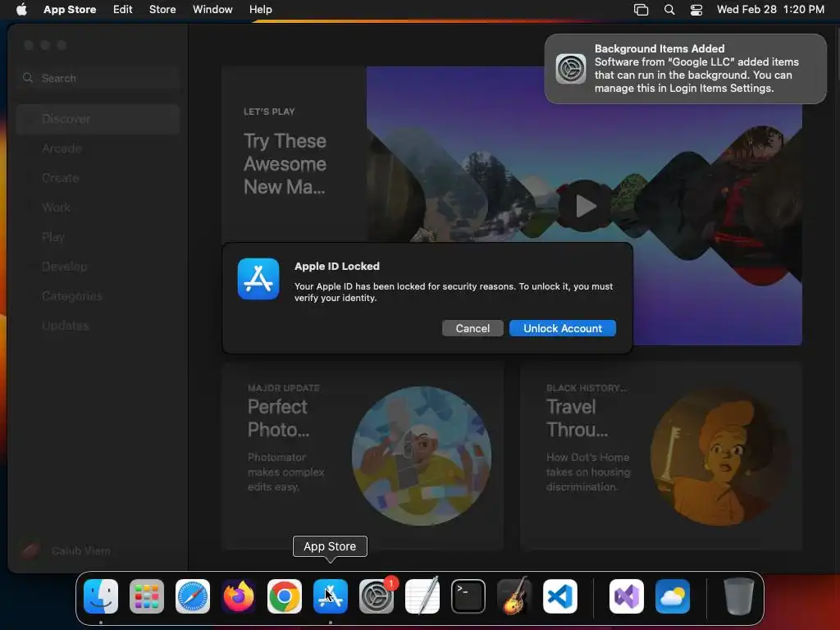Viewport: 840px width, 630px height.
Task: Click the "Try These Awesome New Ma..." headline
Action: 285,164
